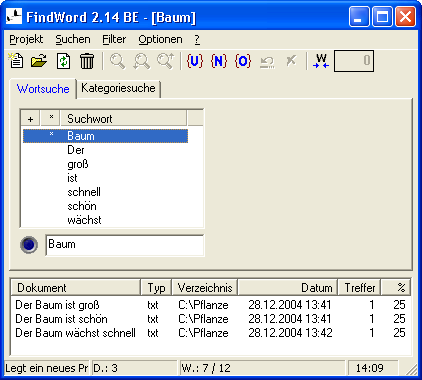Minimize the FindWord window
The image size is (422, 380).
[359, 16]
